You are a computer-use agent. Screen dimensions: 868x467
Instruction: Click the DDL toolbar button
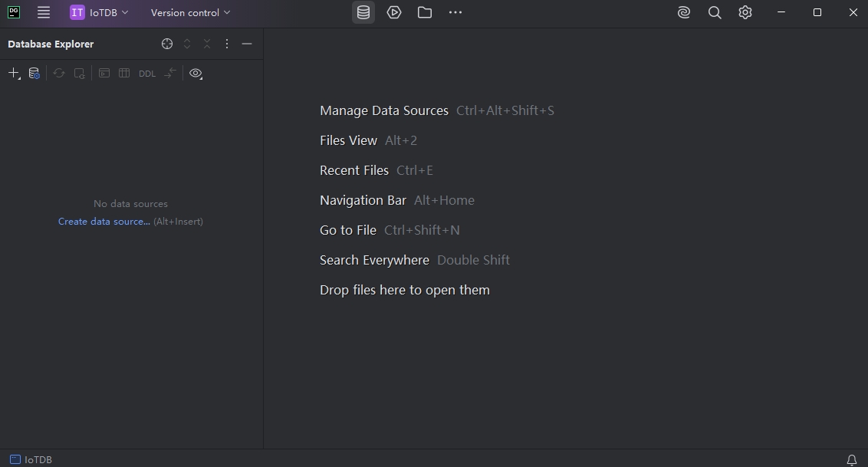click(x=146, y=74)
